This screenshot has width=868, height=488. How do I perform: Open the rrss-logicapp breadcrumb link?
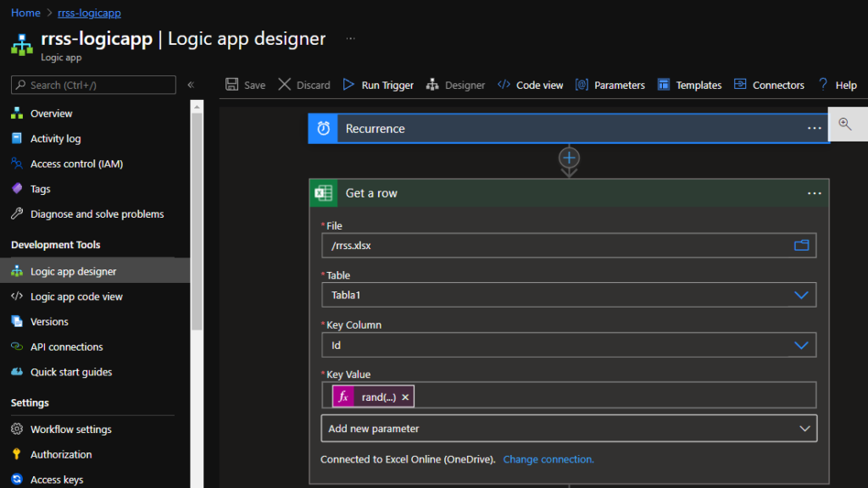[x=89, y=13]
